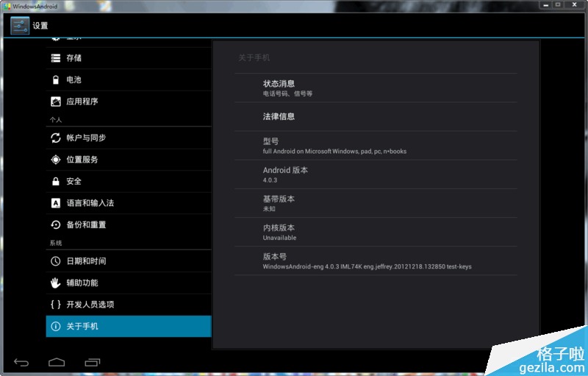Screen dimensions: 588x376
Task: Open 开发人员选项 settings
Action: (129, 305)
